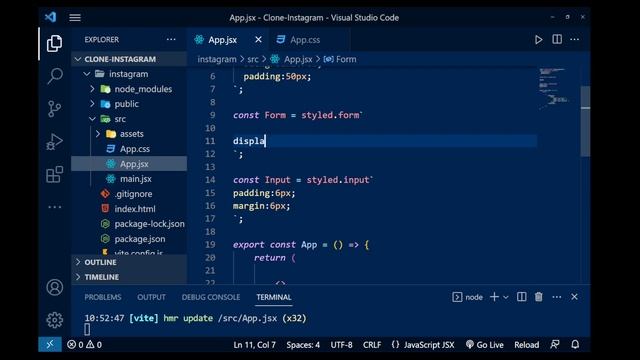
Task: Click line number 14 in the gutter
Action: tap(210, 180)
